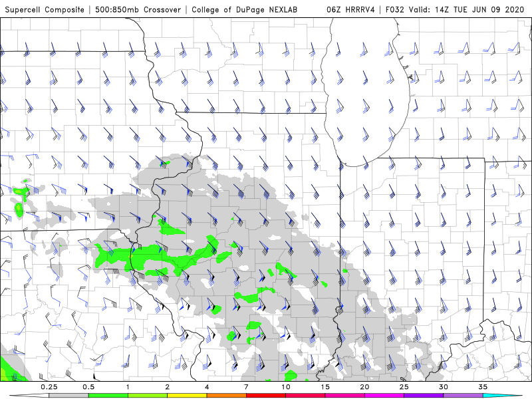Select the cyan above-35 color bar tip
Viewport: 532px width, 399px height.
point(502,396)
